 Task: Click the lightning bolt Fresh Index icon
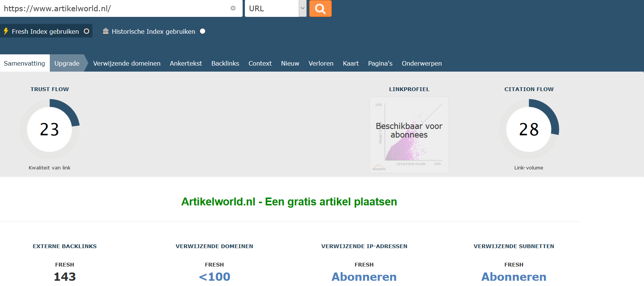pyautogui.click(x=6, y=31)
